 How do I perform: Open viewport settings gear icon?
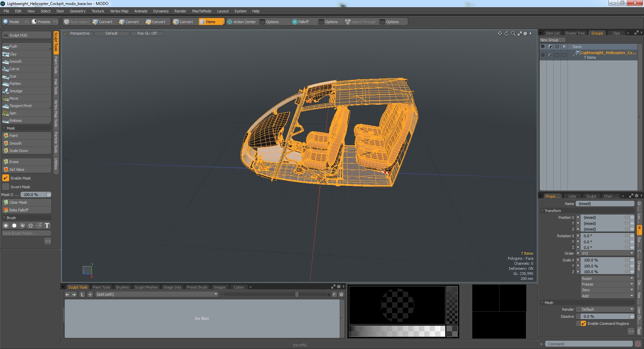(525, 34)
